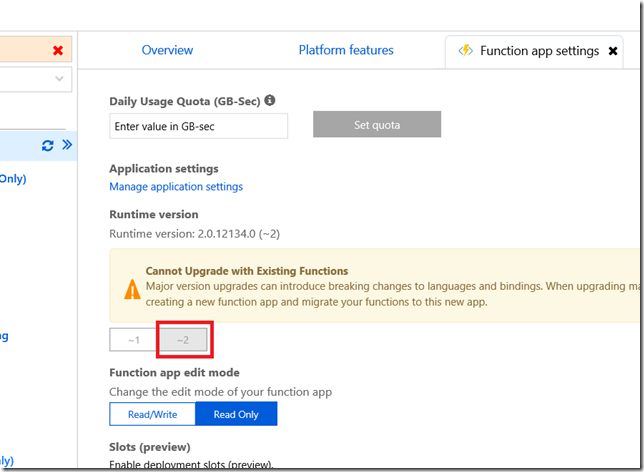Switch edit mode to Read Only
644x472 pixels.
(236, 414)
